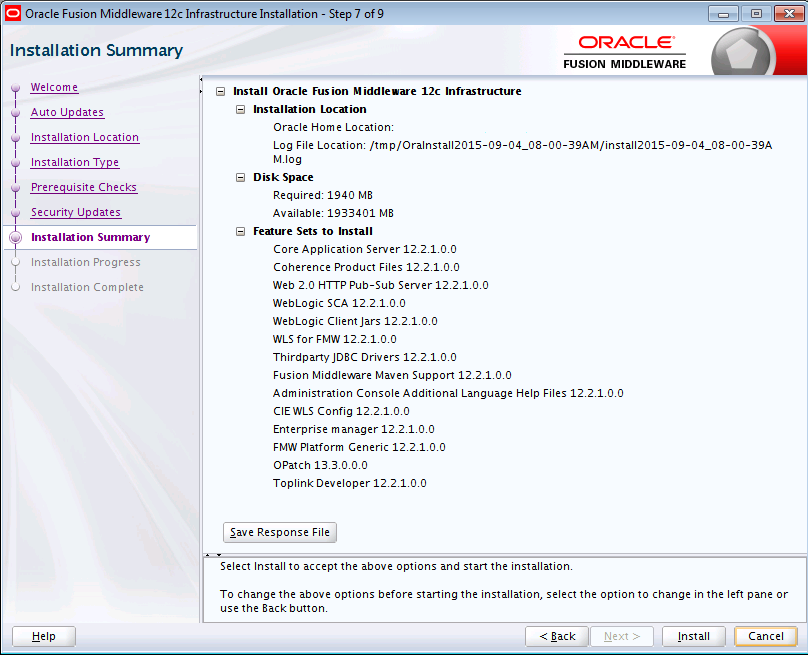Collapse the Disk Space section

(241, 177)
